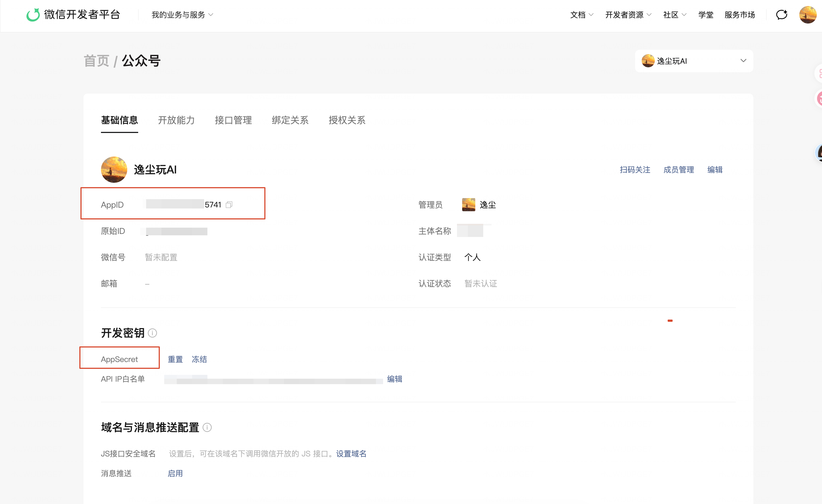The width and height of the screenshot is (822, 504).
Task: Open the 社区 dropdown
Action: point(675,15)
